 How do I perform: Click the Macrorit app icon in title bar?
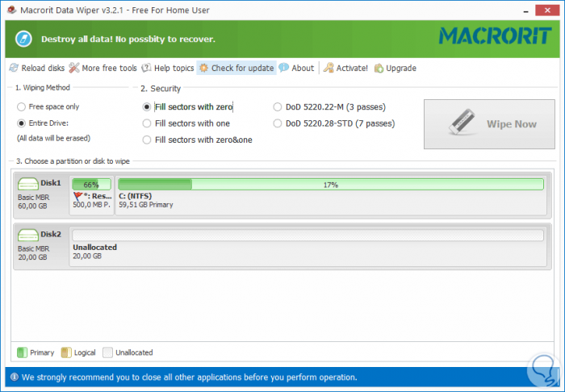(x=12, y=10)
